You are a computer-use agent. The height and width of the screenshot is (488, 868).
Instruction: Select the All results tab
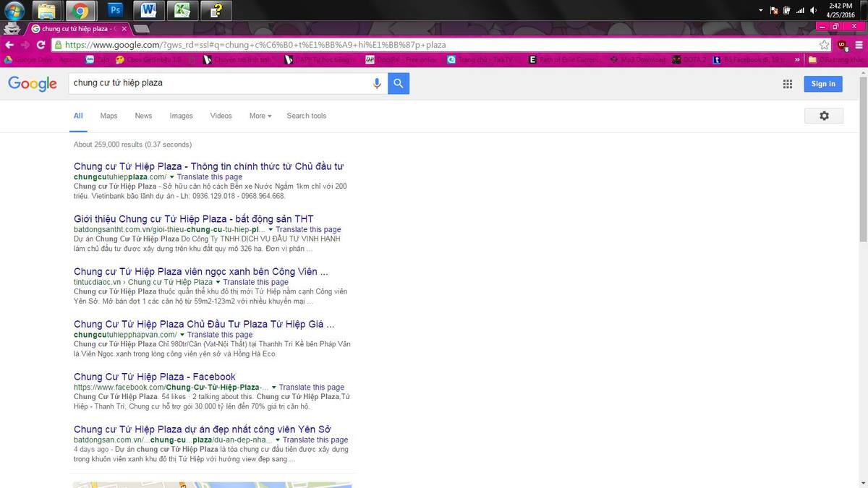click(x=78, y=116)
